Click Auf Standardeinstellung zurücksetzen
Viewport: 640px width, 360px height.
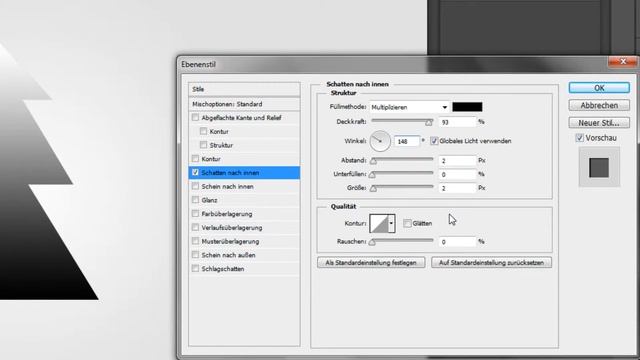point(491,262)
